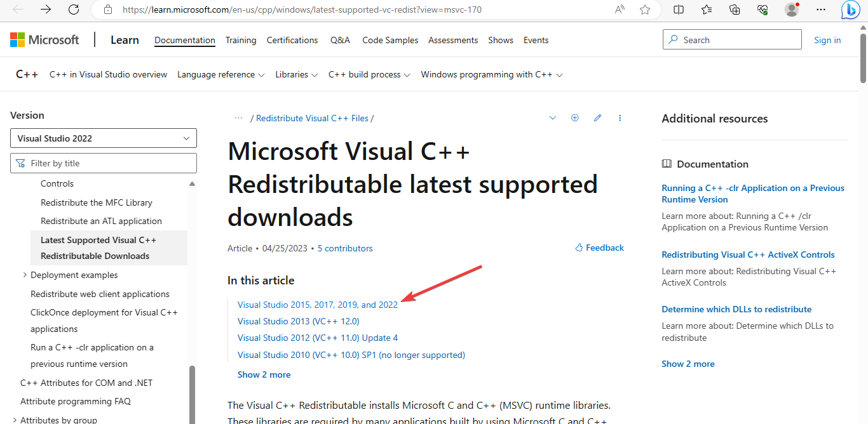868x424 pixels.
Task: Collapse the table of contents with the up arrow
Action: tap(193, 184)
